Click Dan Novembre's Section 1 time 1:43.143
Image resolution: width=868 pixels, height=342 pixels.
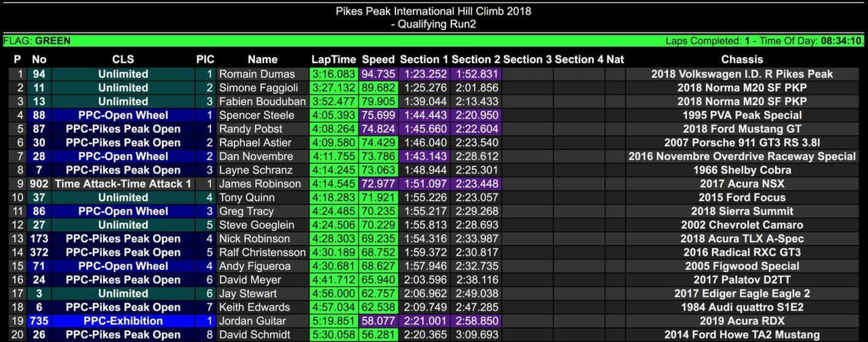pos(424,156)
